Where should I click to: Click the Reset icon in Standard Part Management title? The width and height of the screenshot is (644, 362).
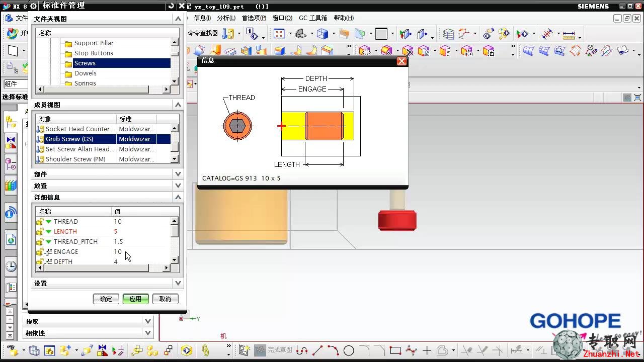pos(171,6)
